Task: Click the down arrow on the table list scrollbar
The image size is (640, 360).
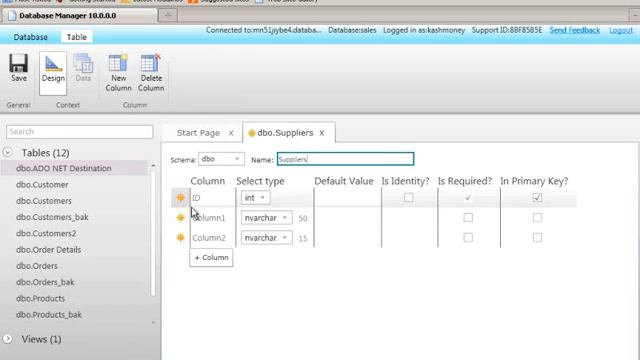Action: (153, 322)
